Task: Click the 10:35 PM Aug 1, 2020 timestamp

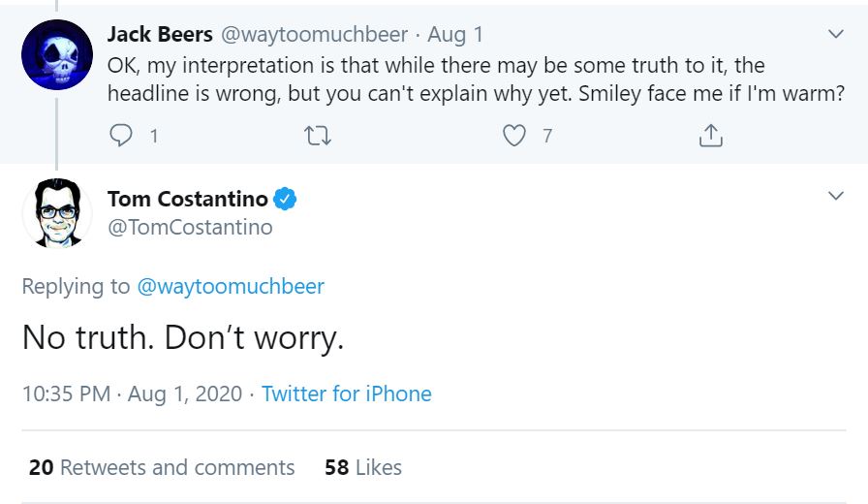Action: [130, 394]
